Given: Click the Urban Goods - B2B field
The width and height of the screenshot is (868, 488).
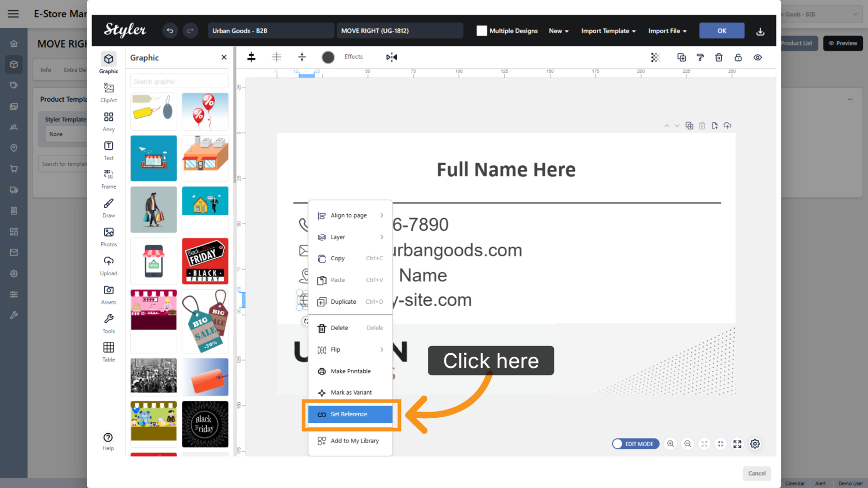Looking at the screenshot, I should pos(271,31).
